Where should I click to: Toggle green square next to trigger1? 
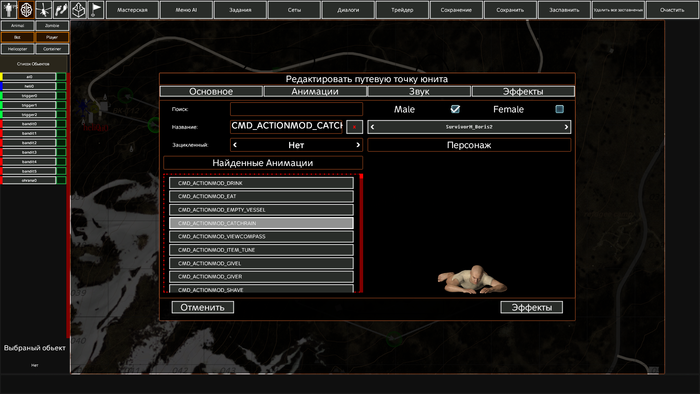(x=61, y=105)
